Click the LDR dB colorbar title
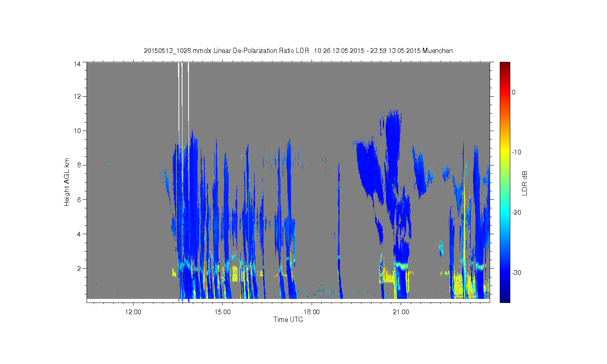Viewport: 607px width, 364px height. (524, 183)
